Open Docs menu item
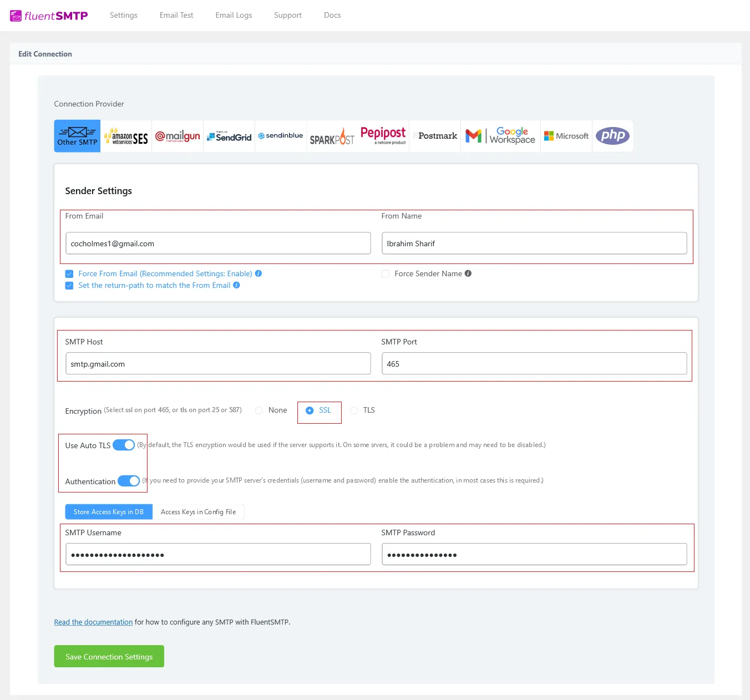The image size is (750, 700). pos(332,16)
